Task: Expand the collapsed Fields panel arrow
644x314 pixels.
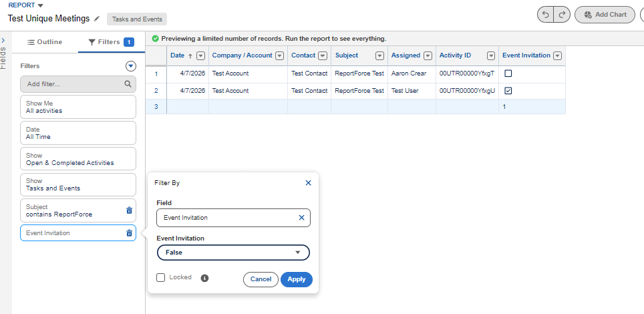Action: point(4,40)
